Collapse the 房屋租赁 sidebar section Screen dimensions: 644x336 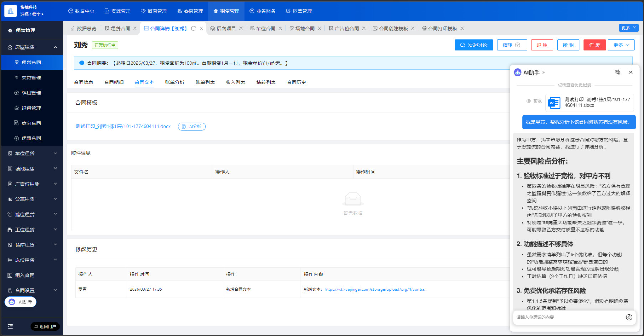point(55,47)
